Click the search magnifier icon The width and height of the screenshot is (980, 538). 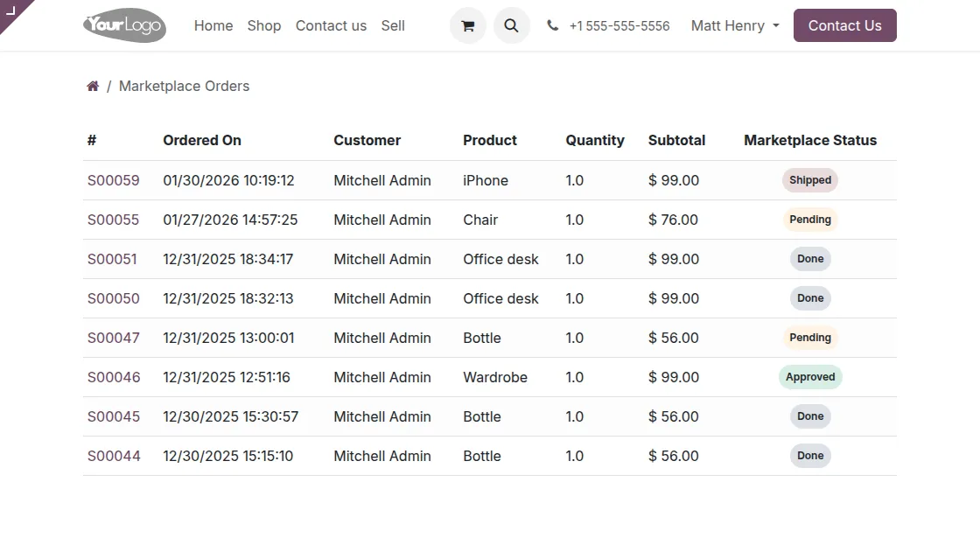click(x=512, y=25)
